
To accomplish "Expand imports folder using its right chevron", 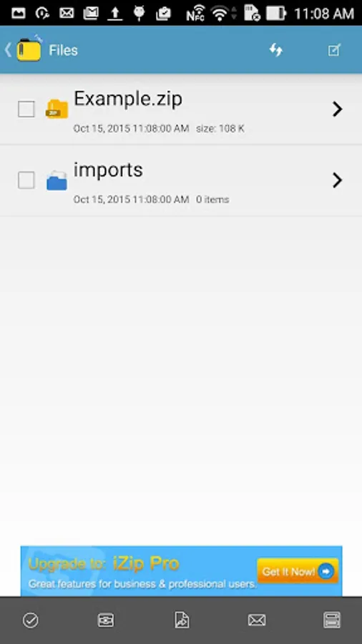I will [338, 180].
